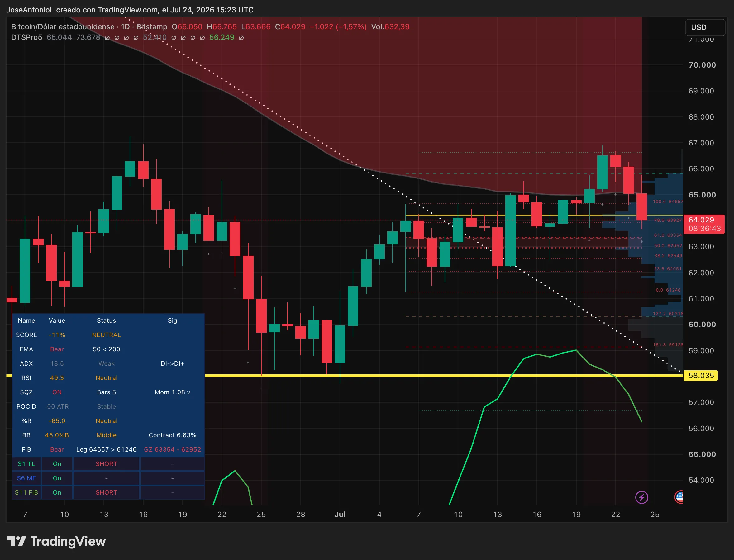This screenshot has width=734, height=560.
Task: Click the red current price label 64.029
Action: (x=701, y=220)
